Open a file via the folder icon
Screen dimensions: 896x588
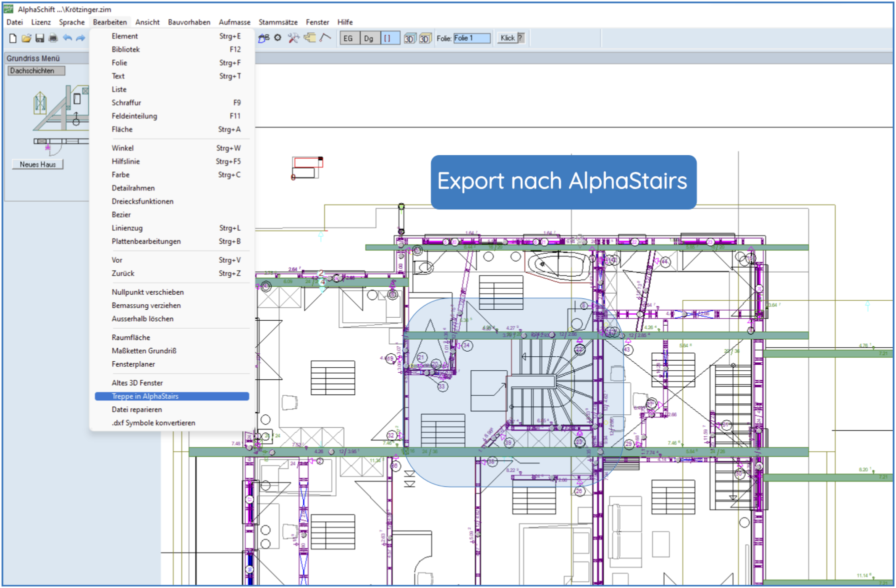pyautogui.click(x=26, y=38)
